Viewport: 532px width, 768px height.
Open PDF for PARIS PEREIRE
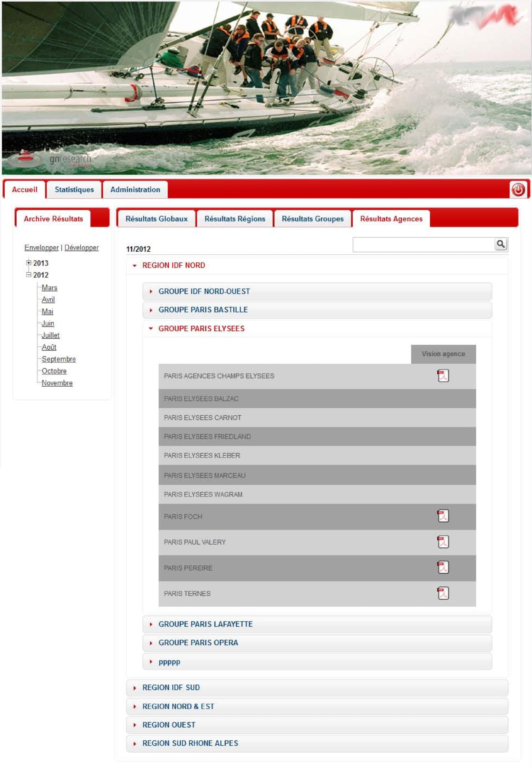[443, 568]
